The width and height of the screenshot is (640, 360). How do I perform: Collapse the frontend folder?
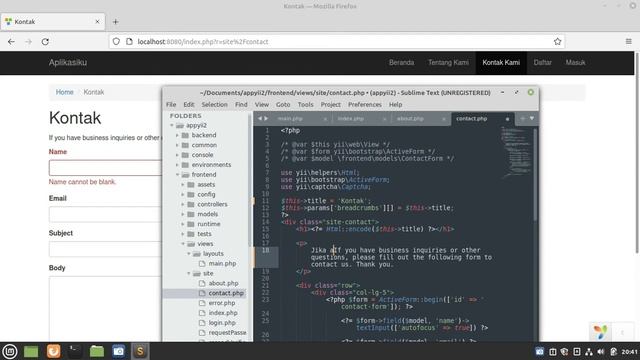[178, 175]
